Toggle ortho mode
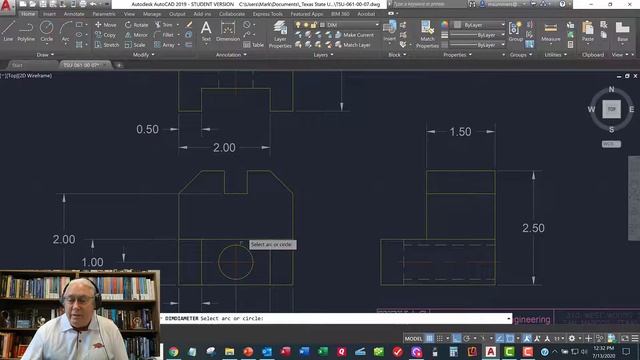The height and width of the screenshot is (360, 640). (x=456, y=338)
